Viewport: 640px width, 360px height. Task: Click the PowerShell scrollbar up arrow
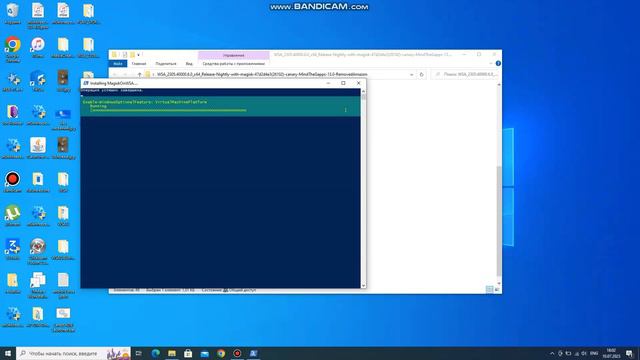tap(363, 91)
